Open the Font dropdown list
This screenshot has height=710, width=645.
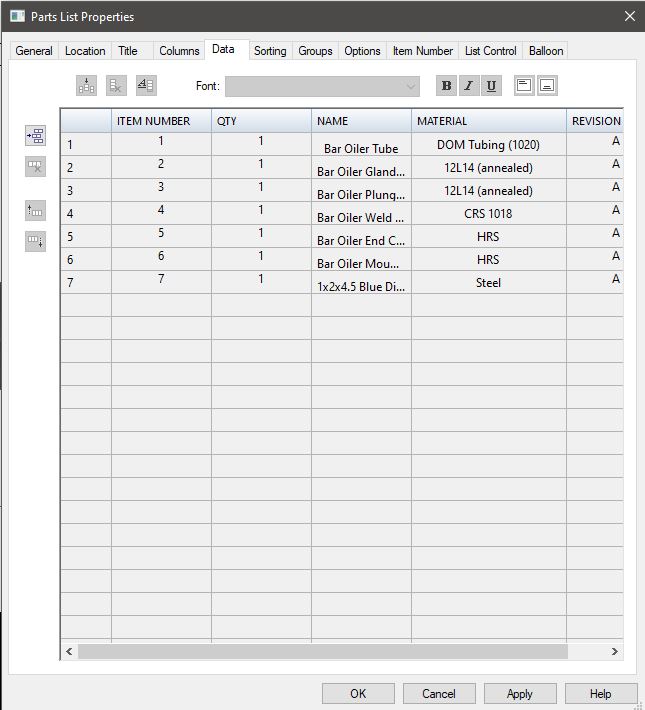tap(411, 87)
